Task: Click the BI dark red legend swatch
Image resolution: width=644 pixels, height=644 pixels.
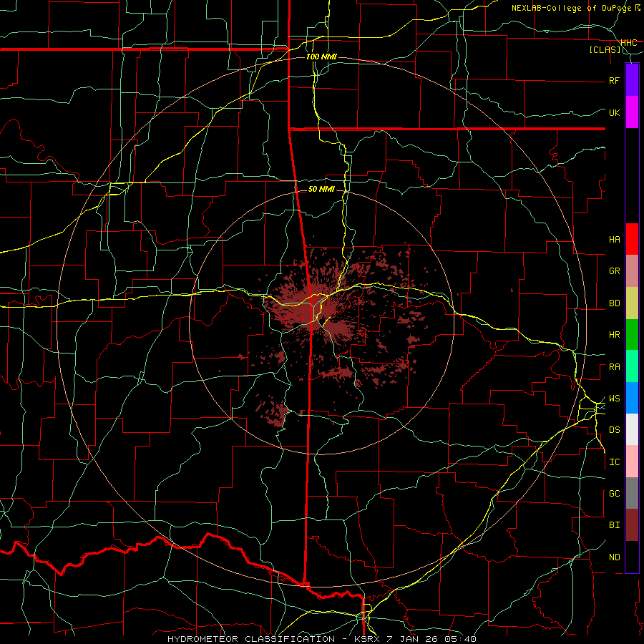Action: pos(632,525)
